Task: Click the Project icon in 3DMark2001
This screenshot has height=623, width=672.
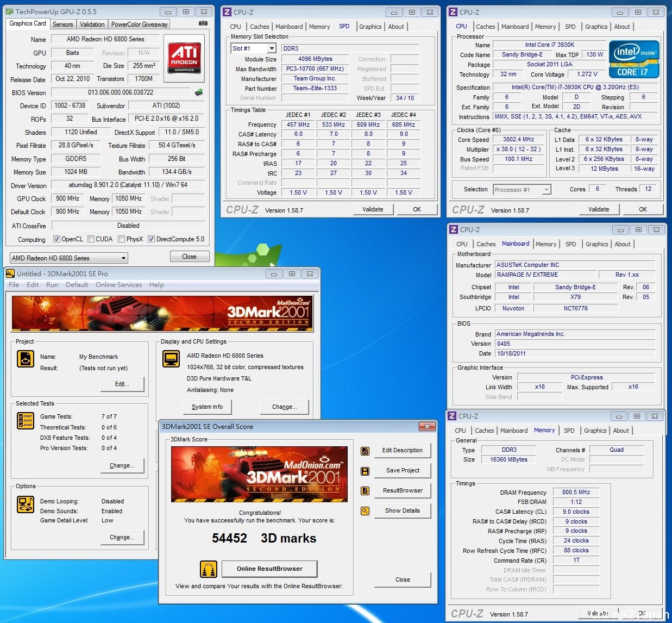Action: coord(26,359)
